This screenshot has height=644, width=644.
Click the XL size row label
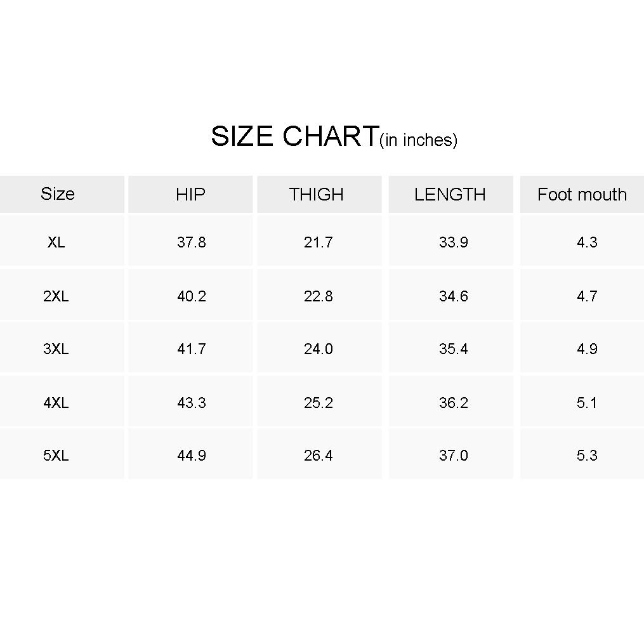[x=56, y=242]
